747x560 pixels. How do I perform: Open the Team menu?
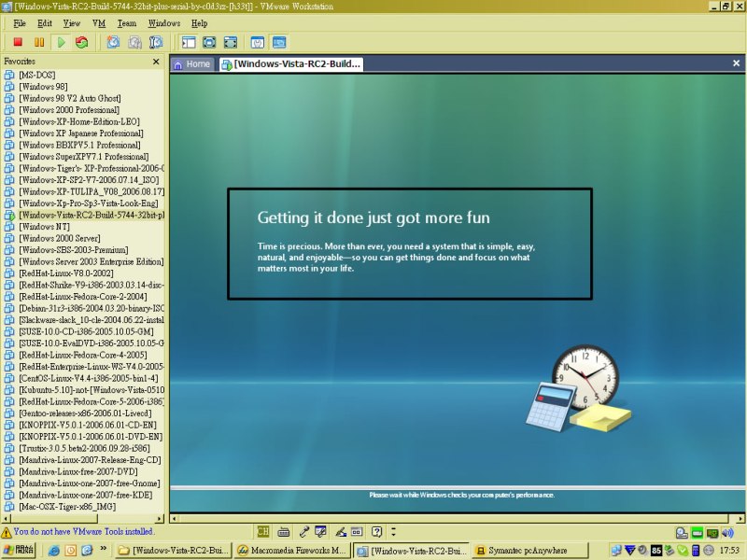click(x=127, y=23)
